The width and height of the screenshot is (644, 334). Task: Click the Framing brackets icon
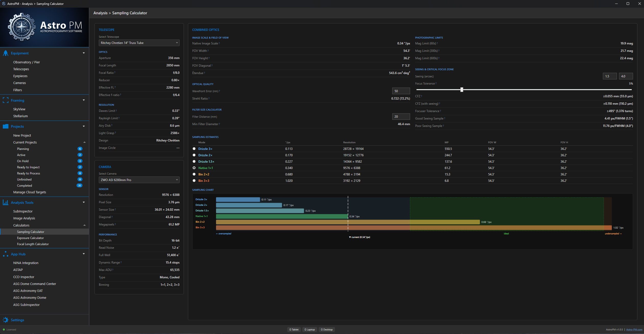[x=6, y=100]
